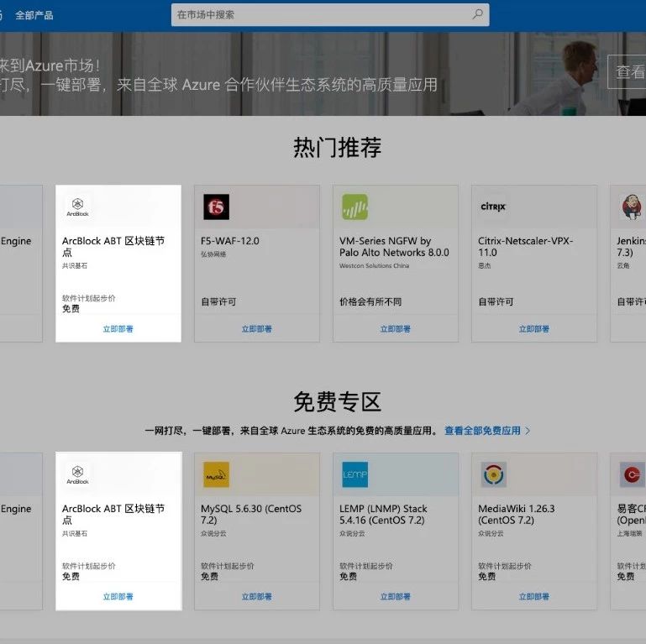The image size is (646, 644).
Task: Open the 全部产品 menu item
Action: tap(34, 16)
